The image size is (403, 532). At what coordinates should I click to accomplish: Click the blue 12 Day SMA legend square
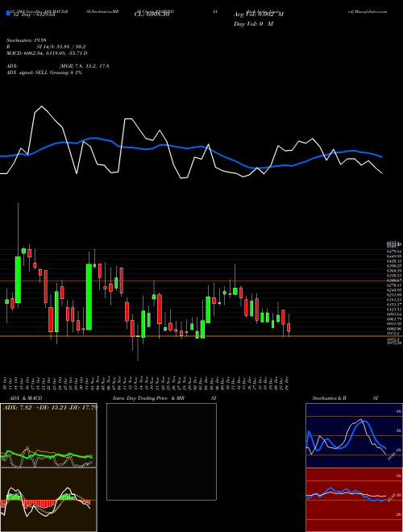point(9,14)
